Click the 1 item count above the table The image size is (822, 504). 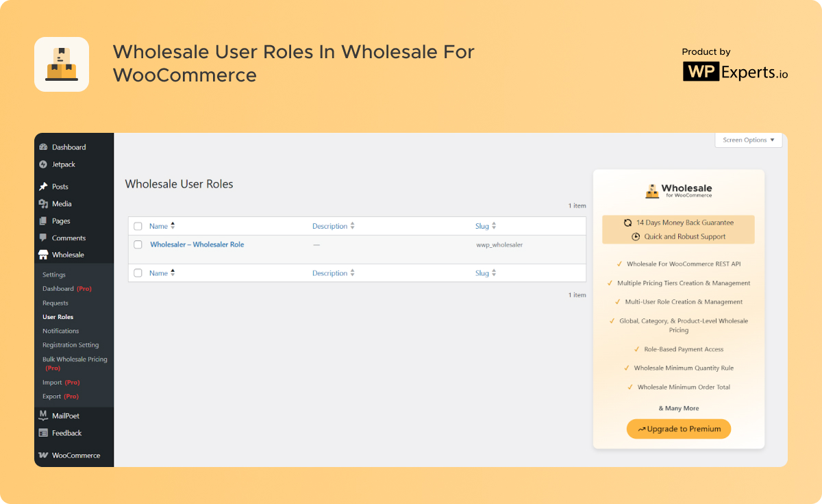[577, 205]
